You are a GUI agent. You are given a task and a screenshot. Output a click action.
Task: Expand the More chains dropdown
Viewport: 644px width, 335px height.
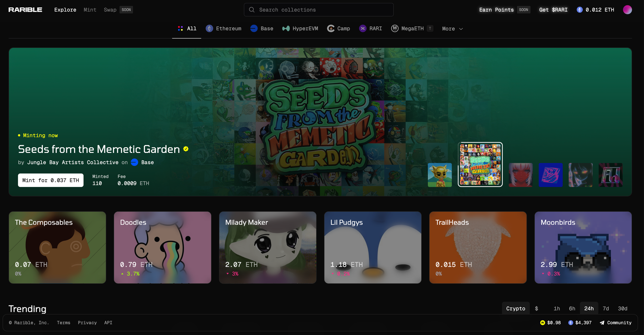452,29
